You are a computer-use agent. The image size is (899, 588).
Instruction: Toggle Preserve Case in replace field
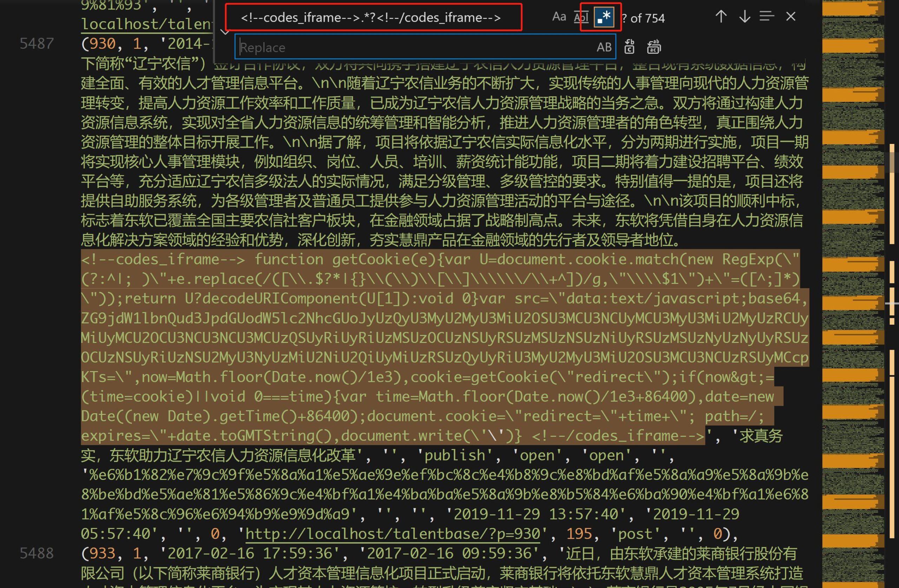pyautogui.click(x=604, y=47)
